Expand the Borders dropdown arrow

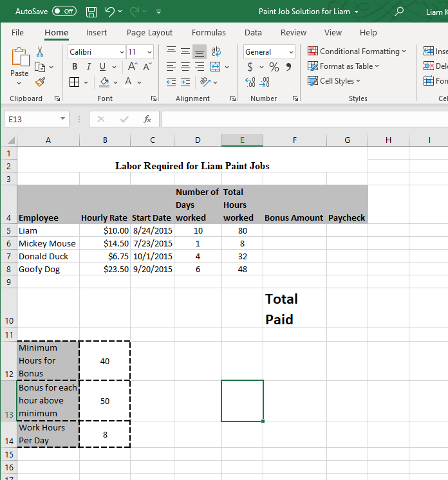(x=86, y=82)
